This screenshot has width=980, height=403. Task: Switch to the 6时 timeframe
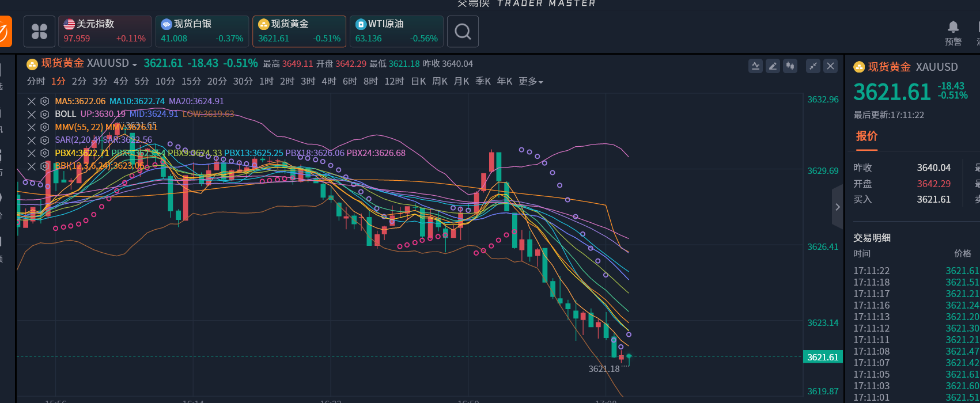(x=350, y=82)
